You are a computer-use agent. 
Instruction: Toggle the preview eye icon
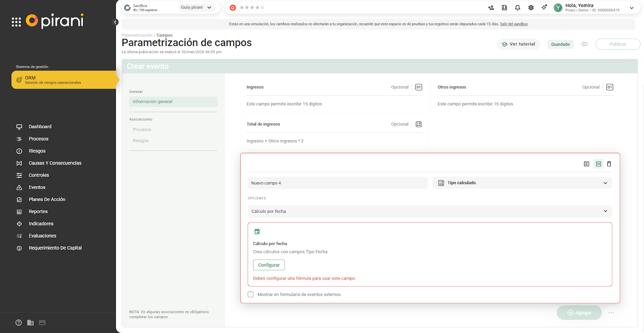(584, 44)
